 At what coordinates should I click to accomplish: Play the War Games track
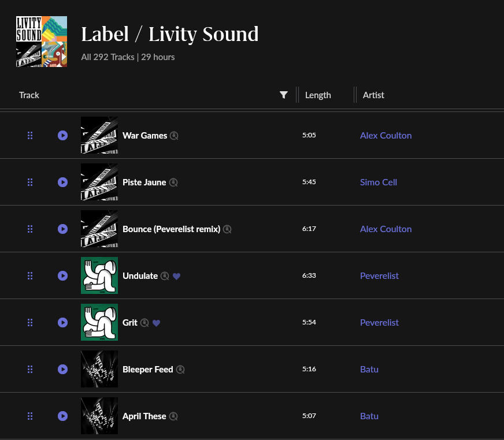pyautogui.click(x=62, y=136)
